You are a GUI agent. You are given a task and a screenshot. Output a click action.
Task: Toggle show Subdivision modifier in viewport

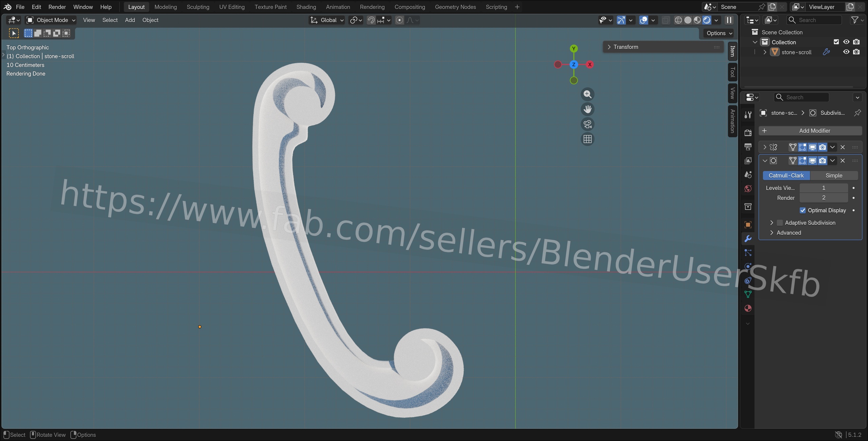(812, 161)
